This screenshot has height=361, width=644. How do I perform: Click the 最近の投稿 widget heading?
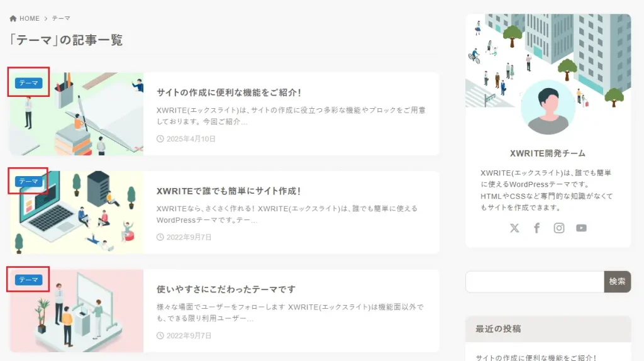click(498, 328)
